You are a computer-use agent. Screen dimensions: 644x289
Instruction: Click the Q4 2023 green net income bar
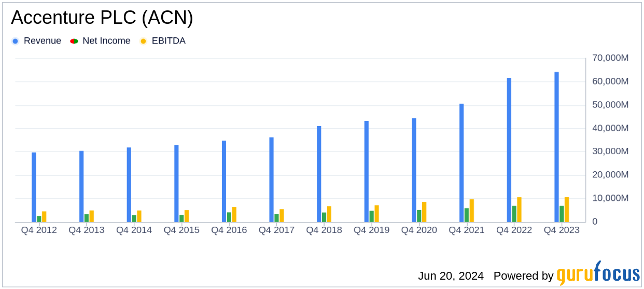(x=562, y=214)
